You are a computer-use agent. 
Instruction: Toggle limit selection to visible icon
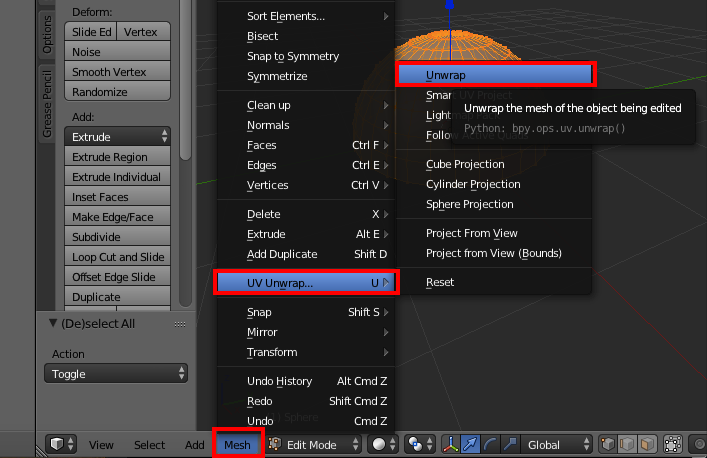tap(673, 444)
